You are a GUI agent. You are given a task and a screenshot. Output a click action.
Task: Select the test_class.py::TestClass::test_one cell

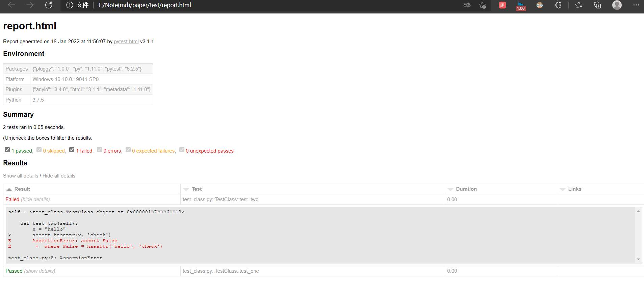[312, 271]
